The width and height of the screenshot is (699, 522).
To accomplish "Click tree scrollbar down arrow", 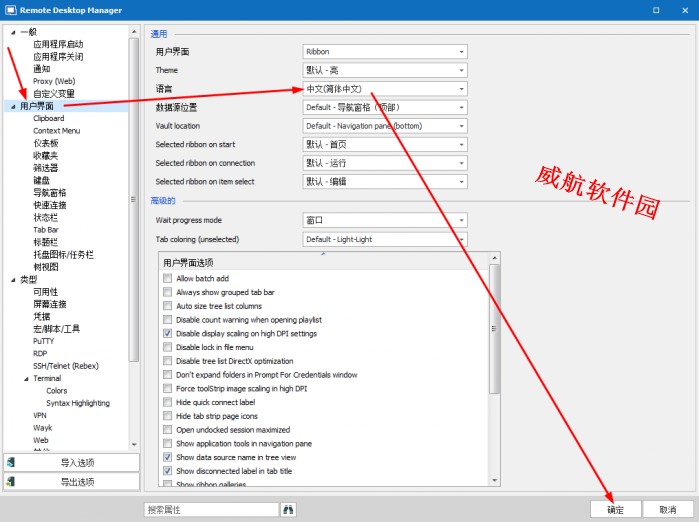I will click(x=134, y=445).
